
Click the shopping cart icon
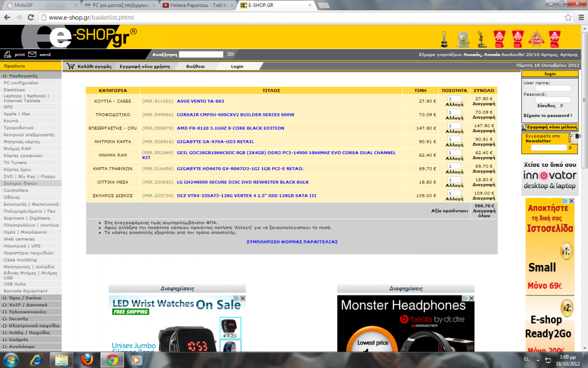71,66
